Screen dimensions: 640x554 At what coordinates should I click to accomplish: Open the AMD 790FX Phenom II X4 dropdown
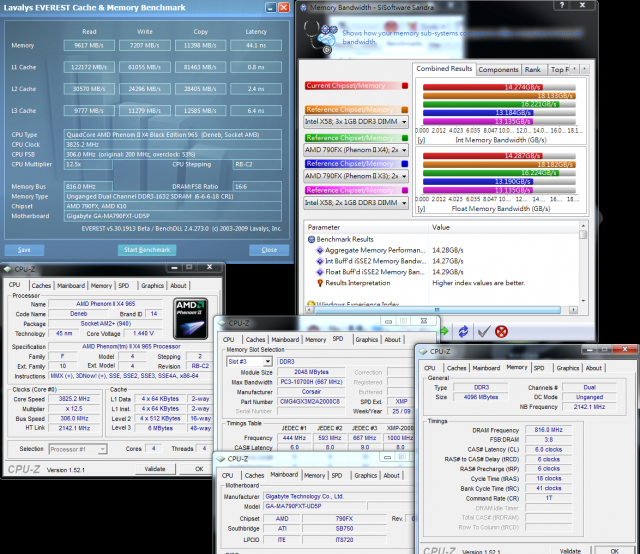tap(356, 150)
